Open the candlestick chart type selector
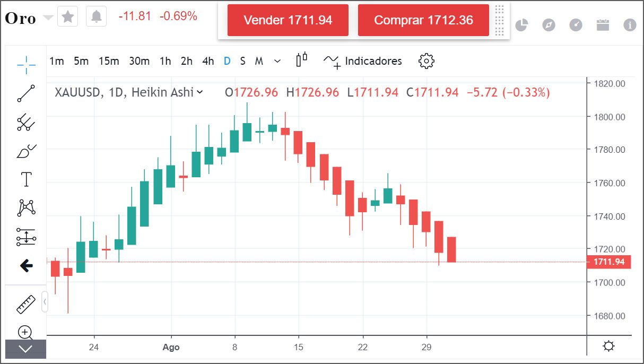The image size is (644, 364). tap(301, 60)
